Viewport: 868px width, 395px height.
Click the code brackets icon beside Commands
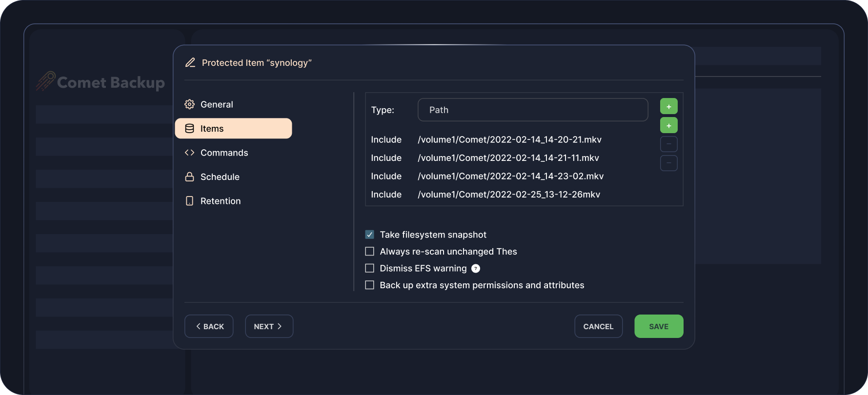pos(190,153)
